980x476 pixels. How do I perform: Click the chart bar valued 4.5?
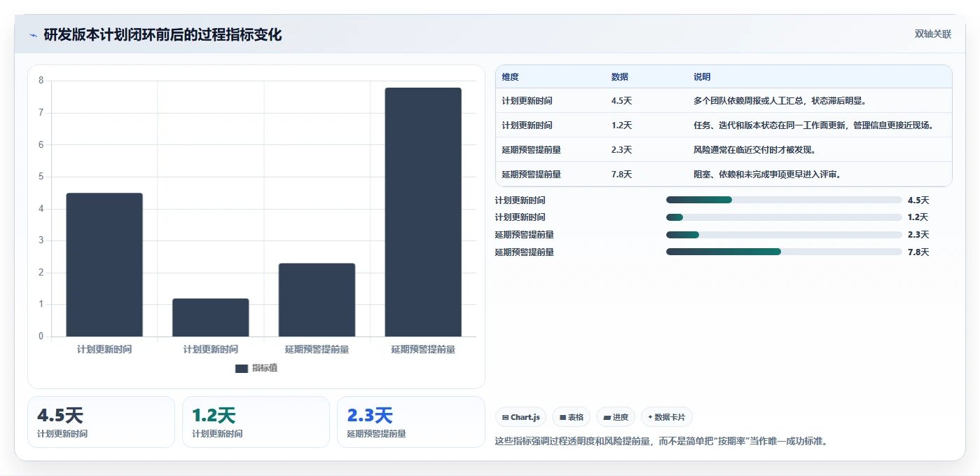(104, 265)
